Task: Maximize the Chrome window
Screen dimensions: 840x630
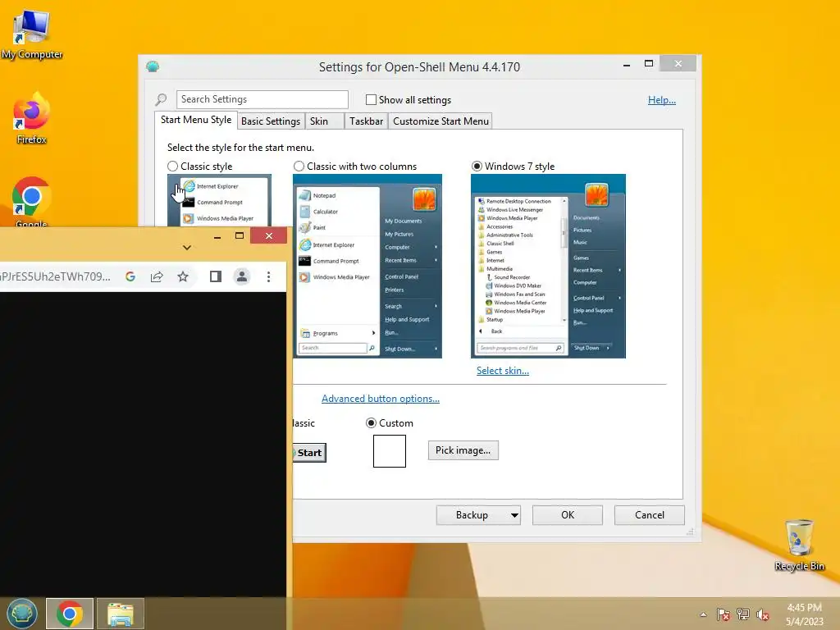Action: pyautogui.click(x=240, y=235)
